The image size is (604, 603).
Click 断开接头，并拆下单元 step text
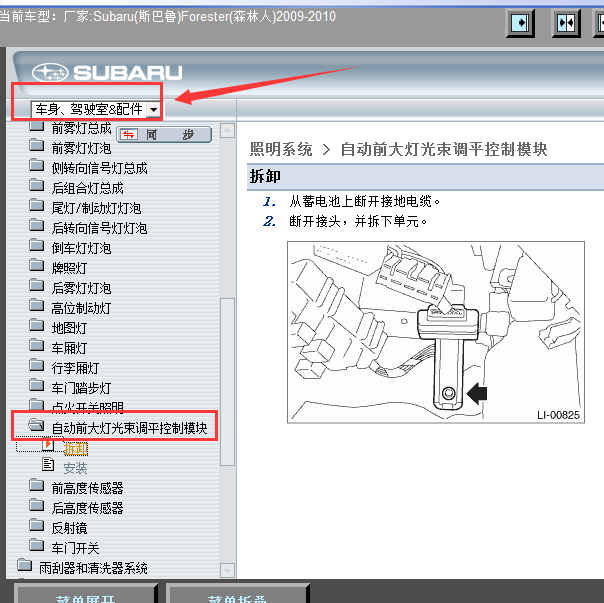click(x=358, y=222)
